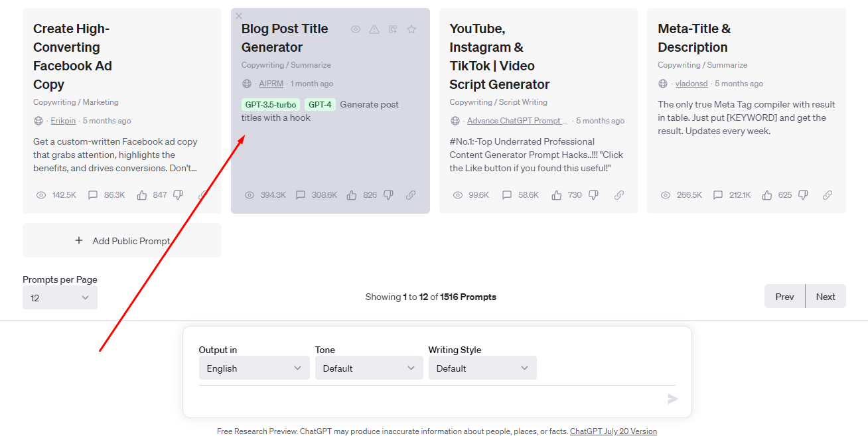This screenshot has width=868, height=446.
Task: Go to the Next page of prompts
Action: click(x=826, y=297)
